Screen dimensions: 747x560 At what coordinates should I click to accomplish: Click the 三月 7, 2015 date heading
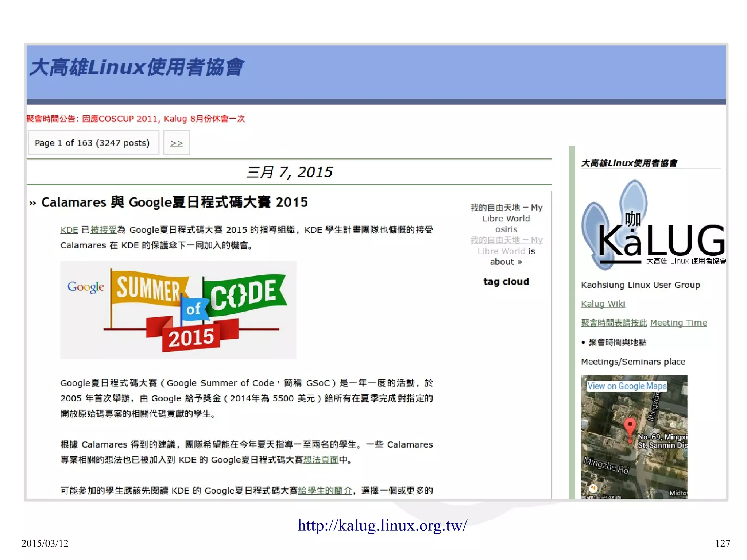pos(289,172)
